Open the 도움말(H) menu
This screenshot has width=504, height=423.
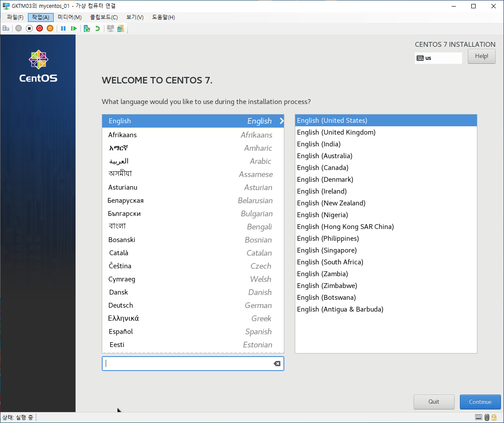pyautogui.click(x=164, y=17)
